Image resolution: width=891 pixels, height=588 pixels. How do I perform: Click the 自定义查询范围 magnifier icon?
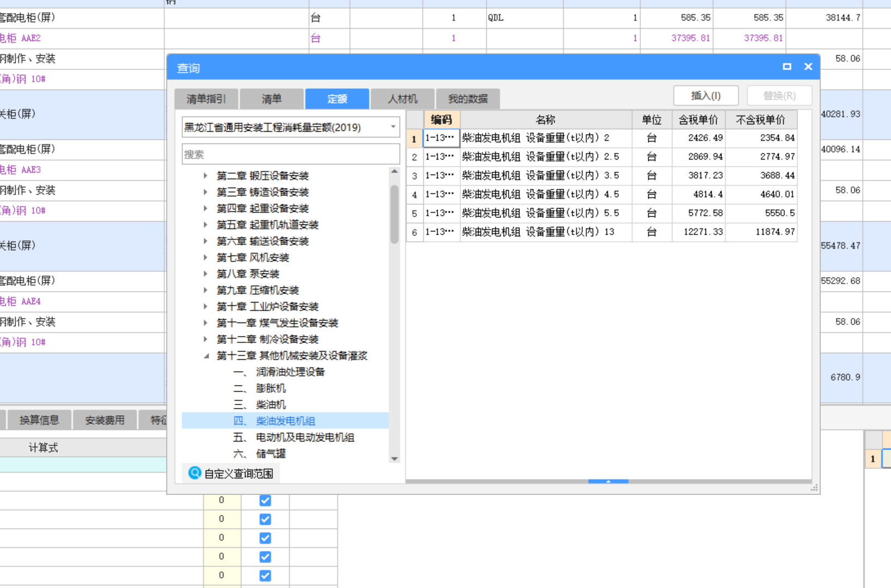(195, 472)
